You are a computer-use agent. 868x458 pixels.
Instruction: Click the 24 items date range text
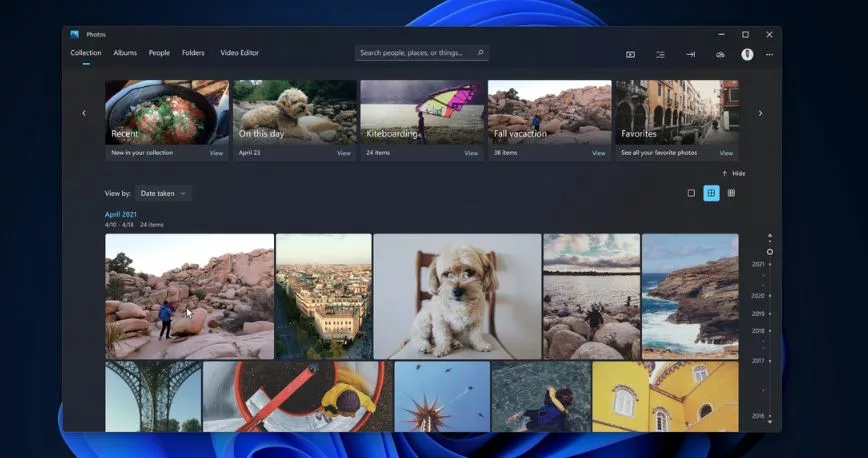tap(134, 225)
